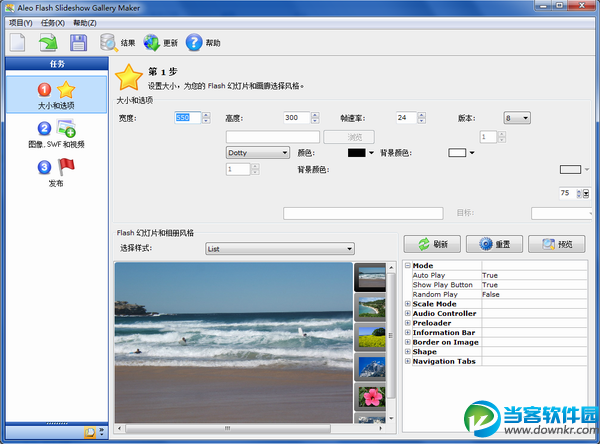600x444 pixels.
Task: Select step 1 大小和选项 in task panel
Action: click(x=56, y=95)
